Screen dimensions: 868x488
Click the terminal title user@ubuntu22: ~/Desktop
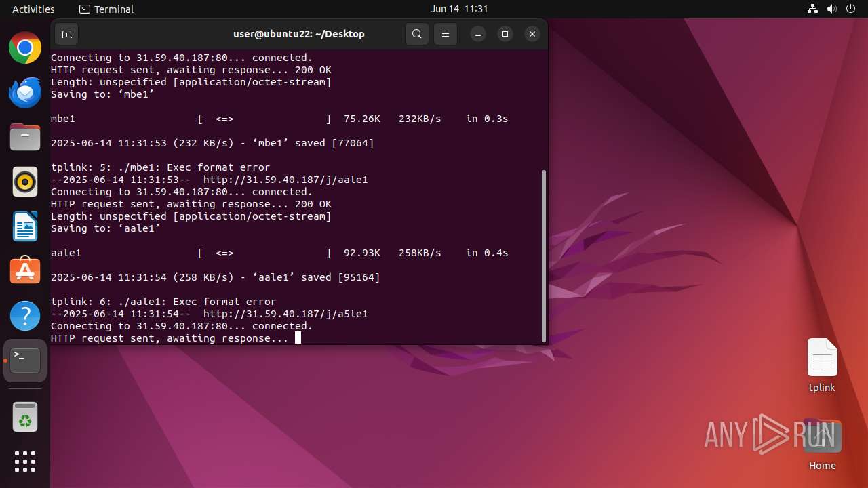click(299, 34)
